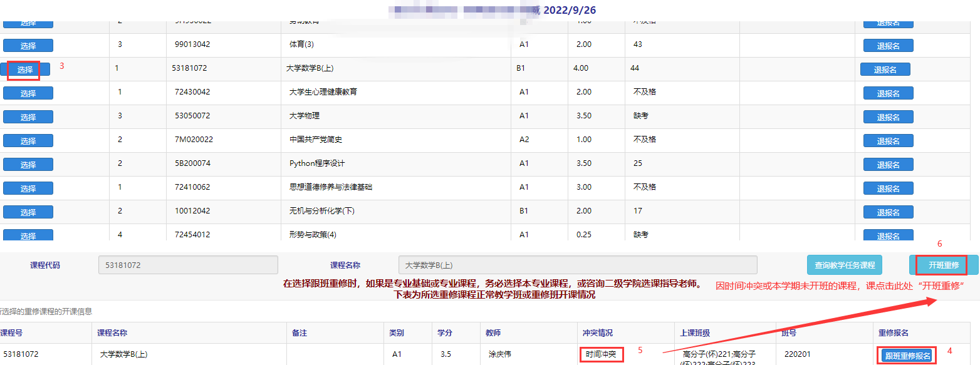Click 退报名 for Python程序设计 row
Viewport: 980px width, 365px height.
pyautogui.click(x=888, y=165)
